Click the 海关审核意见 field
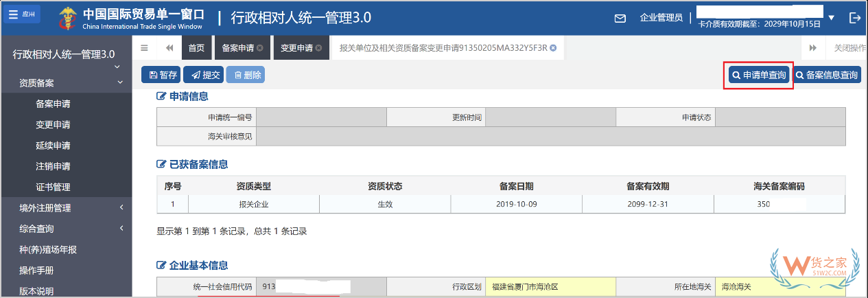 (551, 136)
